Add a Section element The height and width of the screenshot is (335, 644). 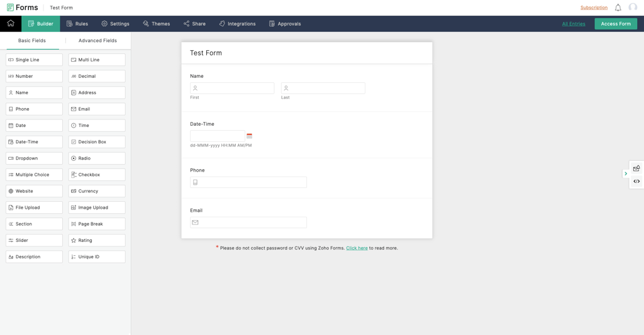(34, 224)
